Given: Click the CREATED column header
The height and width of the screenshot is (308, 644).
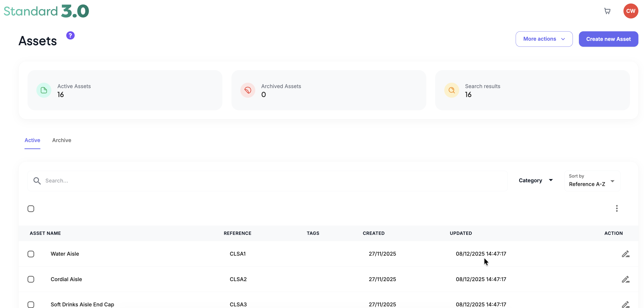Looking at the screenshot, I should click(374, 233).
